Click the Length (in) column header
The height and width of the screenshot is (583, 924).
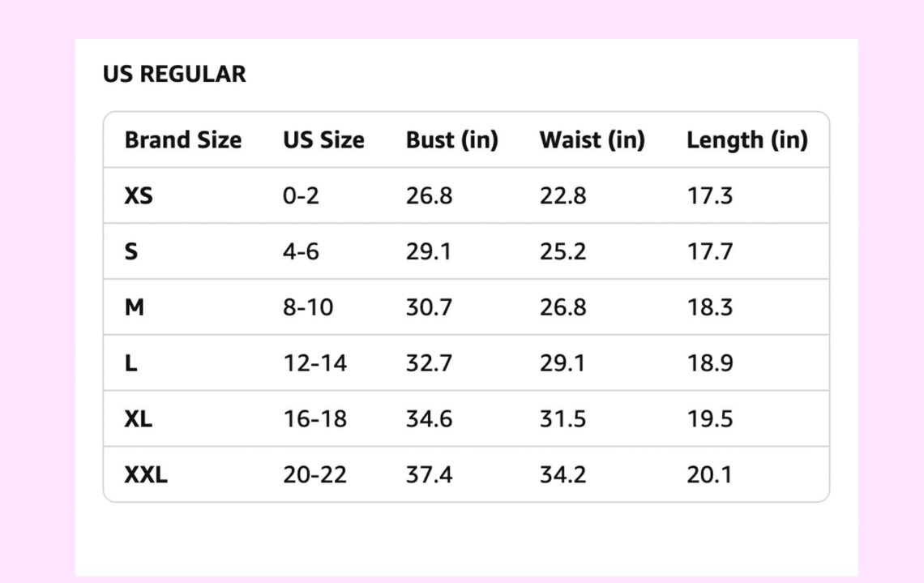coord(747,140)
